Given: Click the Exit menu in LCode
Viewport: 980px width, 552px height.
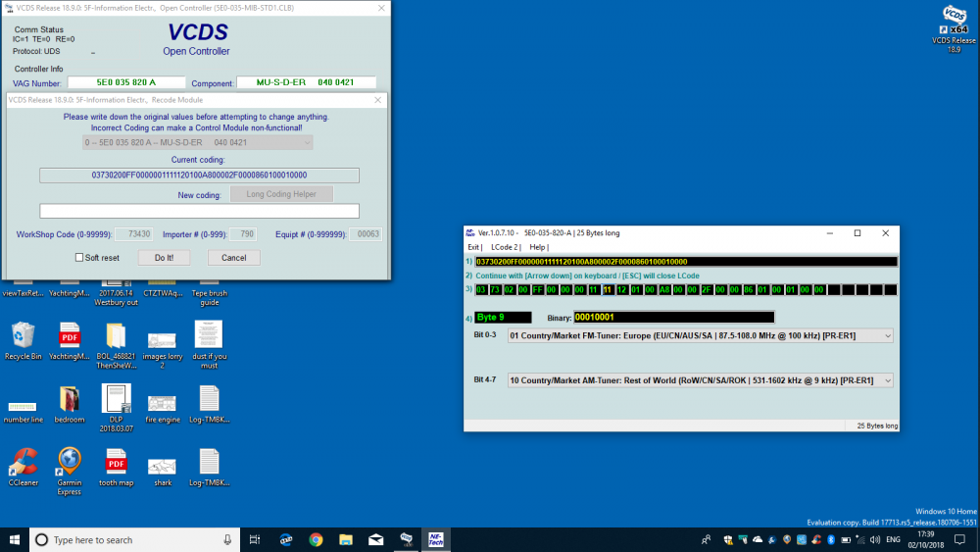Looking at the screenshot, I should tap(474, 247).
